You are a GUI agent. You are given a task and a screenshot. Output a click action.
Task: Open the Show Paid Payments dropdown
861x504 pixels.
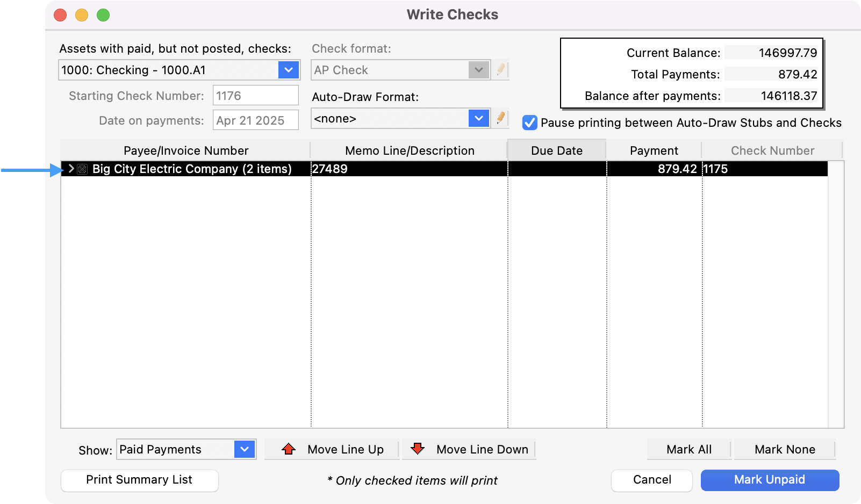245,449
